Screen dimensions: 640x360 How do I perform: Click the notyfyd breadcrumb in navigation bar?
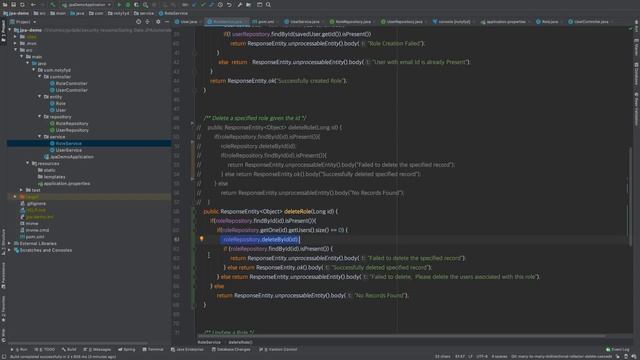pyautogui.click(x=119, y=13)
